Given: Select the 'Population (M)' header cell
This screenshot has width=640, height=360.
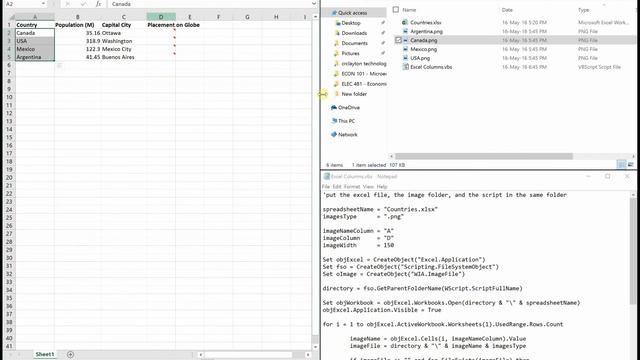Looking at the screenshot, I should [x=78, y=25].
